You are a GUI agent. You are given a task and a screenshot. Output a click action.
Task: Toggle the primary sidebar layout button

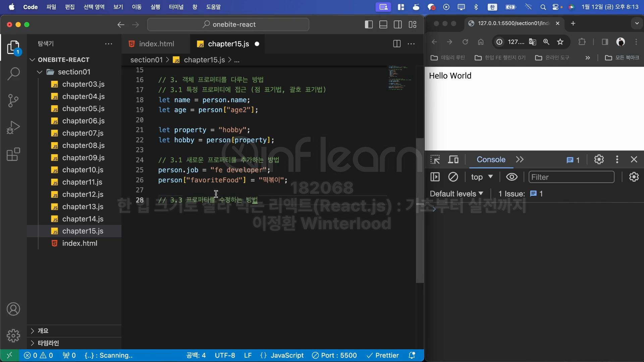[369, 24]
